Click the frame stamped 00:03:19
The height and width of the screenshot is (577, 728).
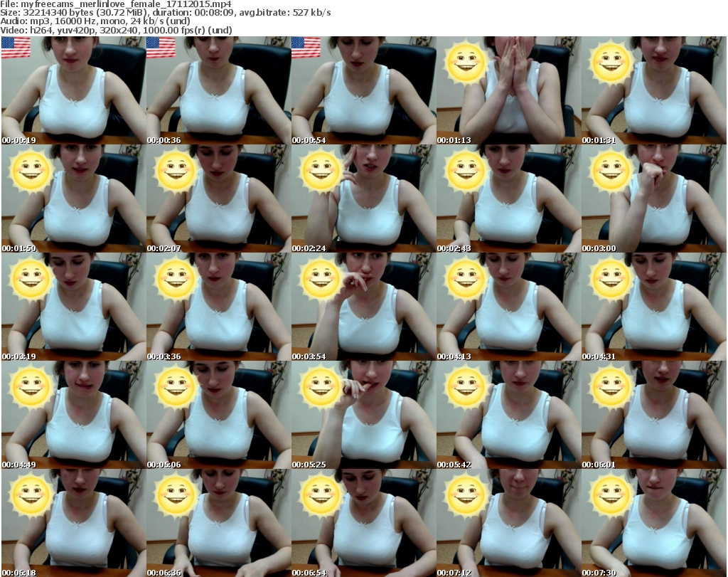[74, 307]
